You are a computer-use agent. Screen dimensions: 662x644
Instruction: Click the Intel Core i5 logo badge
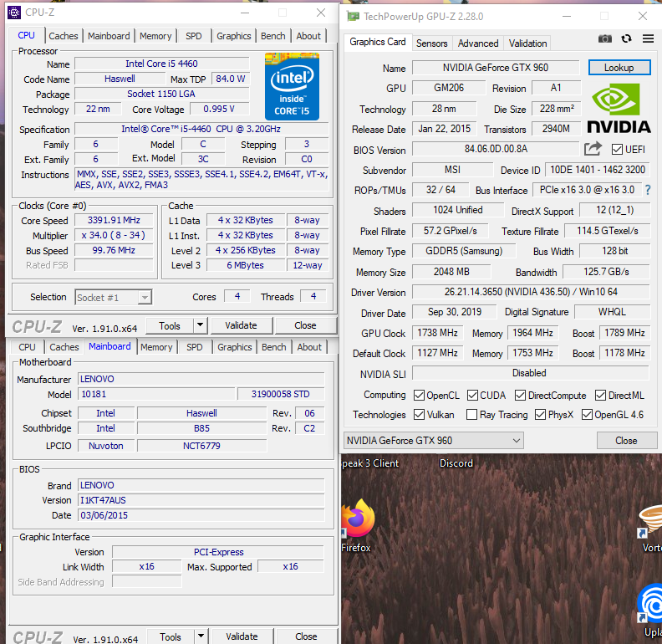(292, 87)
